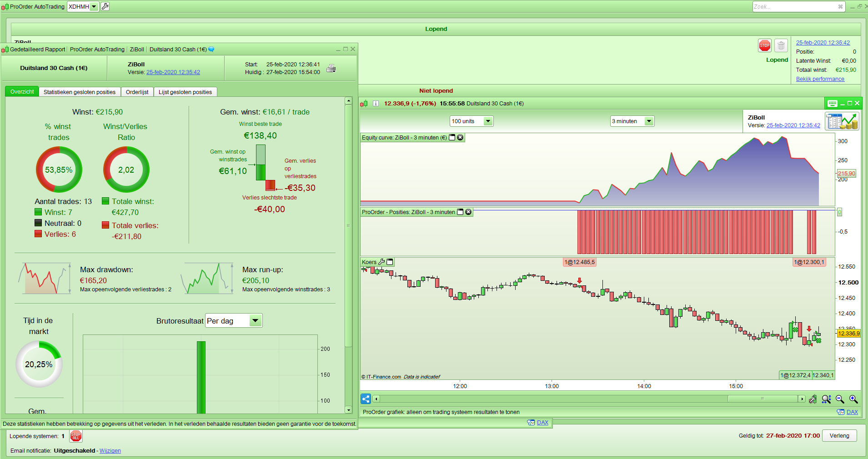Click the report scrollbar up arrow

(x=349, y=101)
